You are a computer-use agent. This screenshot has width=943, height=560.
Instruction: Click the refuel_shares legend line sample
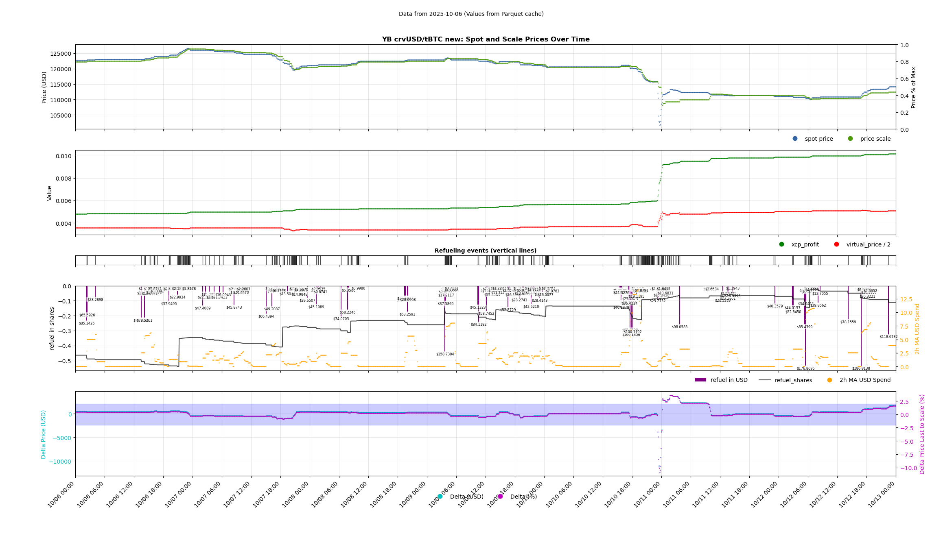point(764,380)
